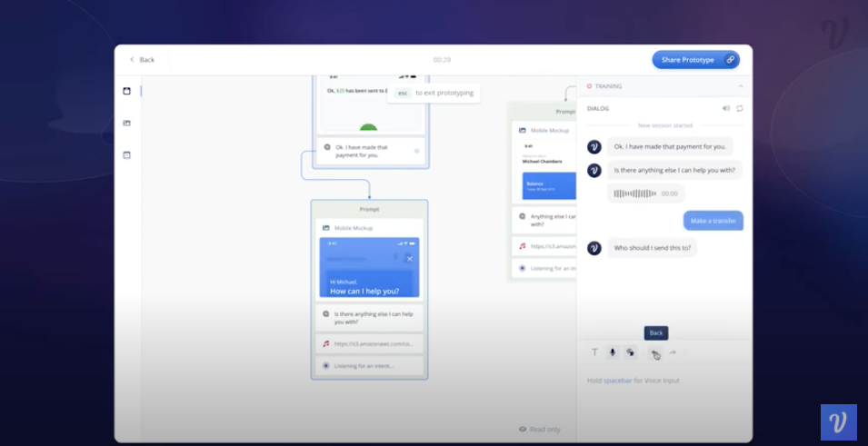The width and height of the screenshot is (868, 446).
Task: Click the s3.amazonaws.com audio URL step
Action: tap(369, 343)
